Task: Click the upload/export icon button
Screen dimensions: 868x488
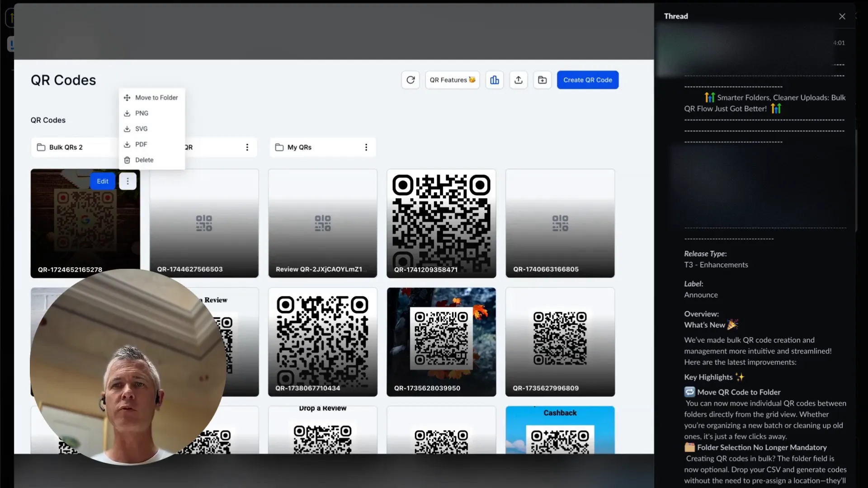Action: click(x=519, y=80)
